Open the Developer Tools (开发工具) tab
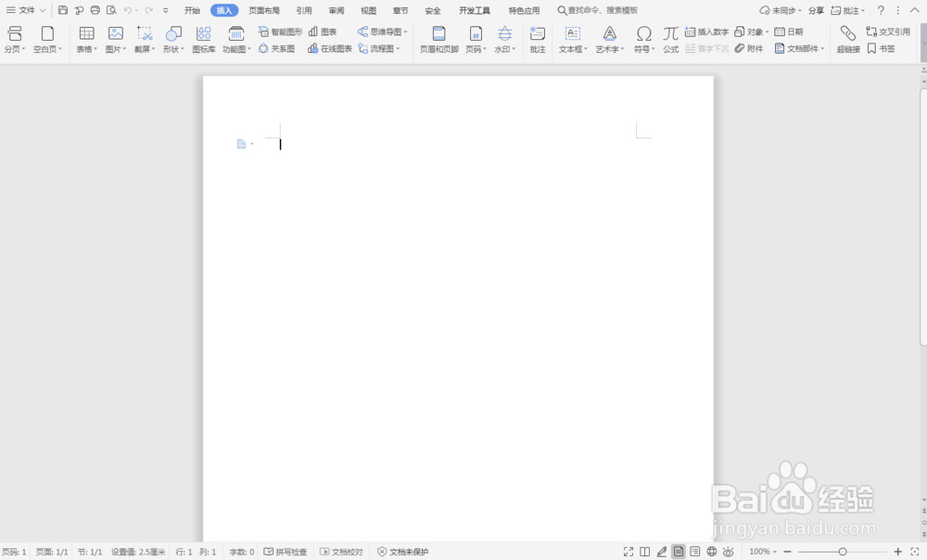The height and width of the screenshot is (560, 927). click(475, 10)
